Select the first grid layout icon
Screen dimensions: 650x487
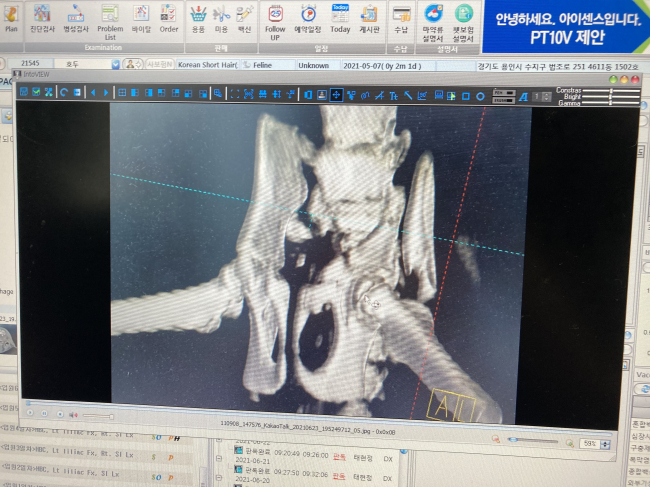[x=122, y=93]
